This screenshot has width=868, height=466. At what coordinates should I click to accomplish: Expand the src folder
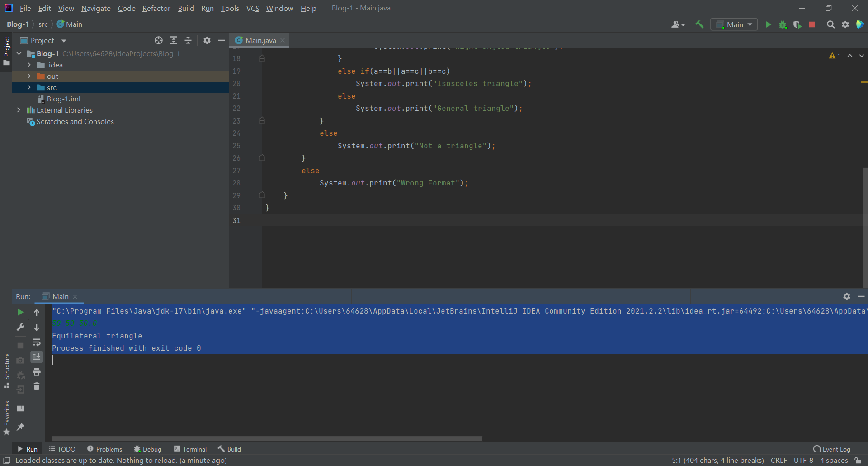(x=29, y=87)
